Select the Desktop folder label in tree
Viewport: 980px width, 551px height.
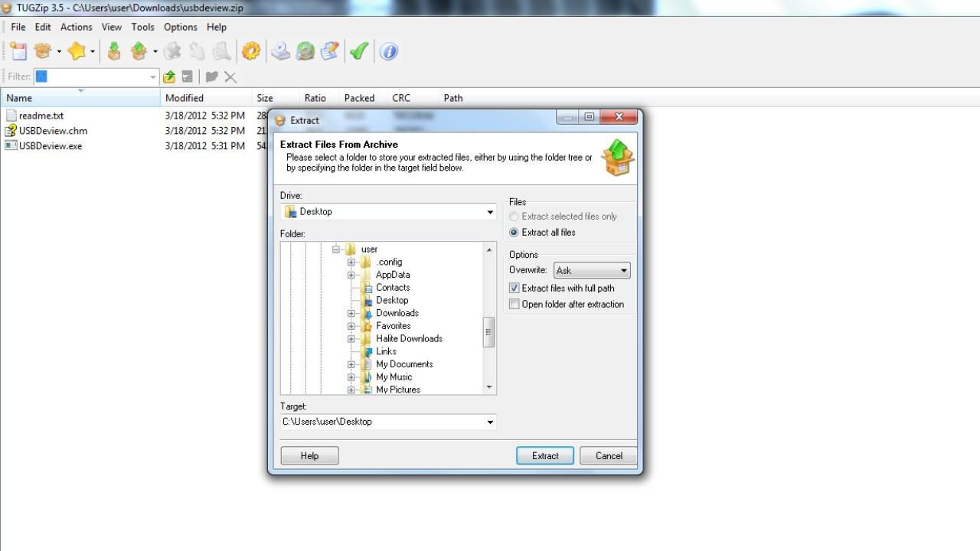tap(392, 301)
